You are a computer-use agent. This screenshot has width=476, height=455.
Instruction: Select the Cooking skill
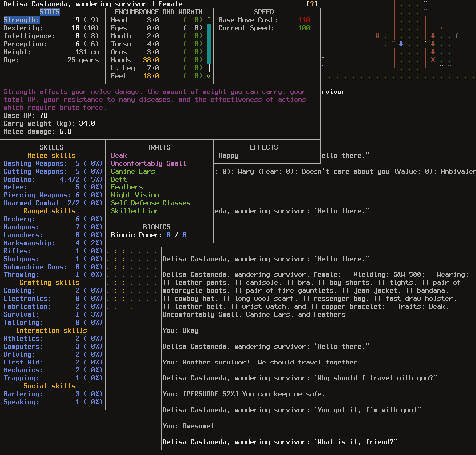(53, 290)
